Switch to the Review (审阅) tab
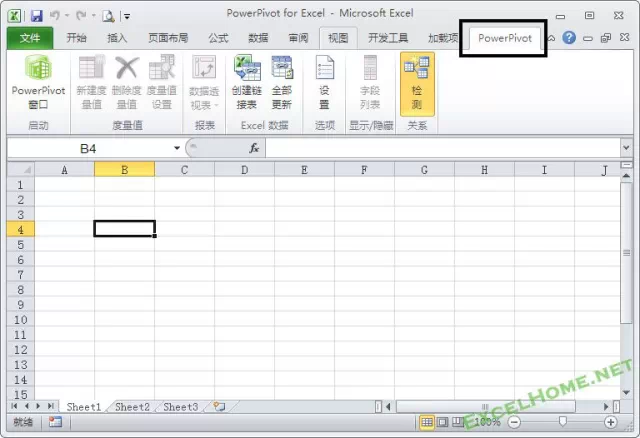The image size is (640, 438). (298, 38)
